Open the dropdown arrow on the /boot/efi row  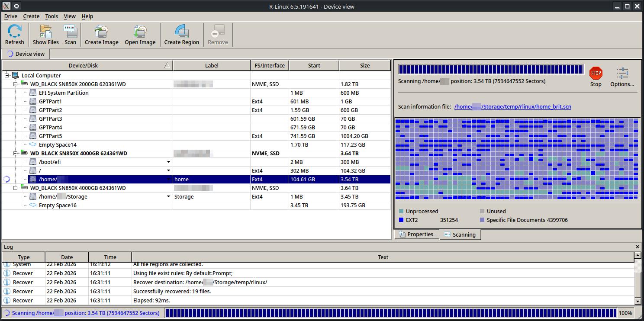pos(169,162)
